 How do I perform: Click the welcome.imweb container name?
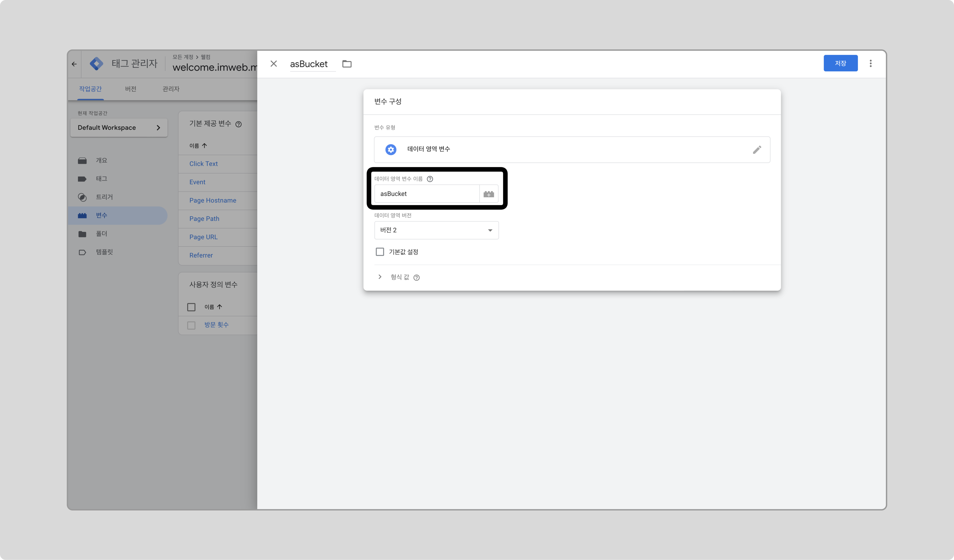[x=215, y=67]
